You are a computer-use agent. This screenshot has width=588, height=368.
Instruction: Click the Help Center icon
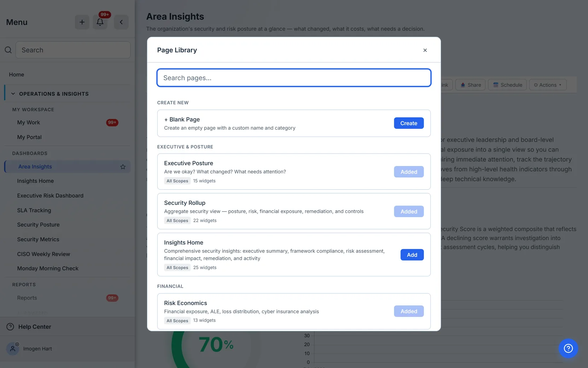10,327
